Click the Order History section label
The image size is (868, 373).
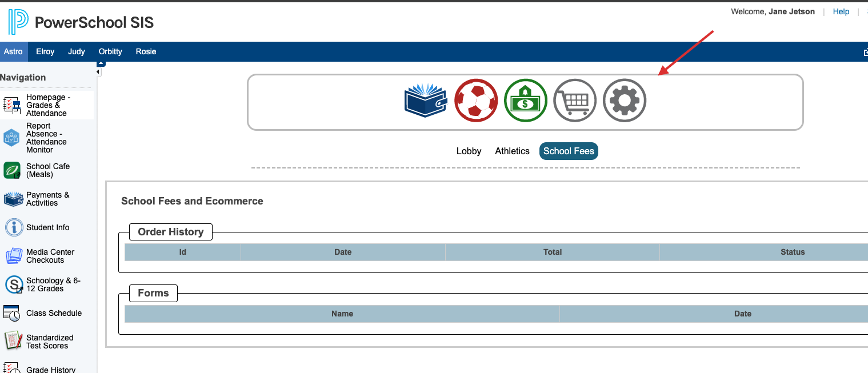pos(171,232)
